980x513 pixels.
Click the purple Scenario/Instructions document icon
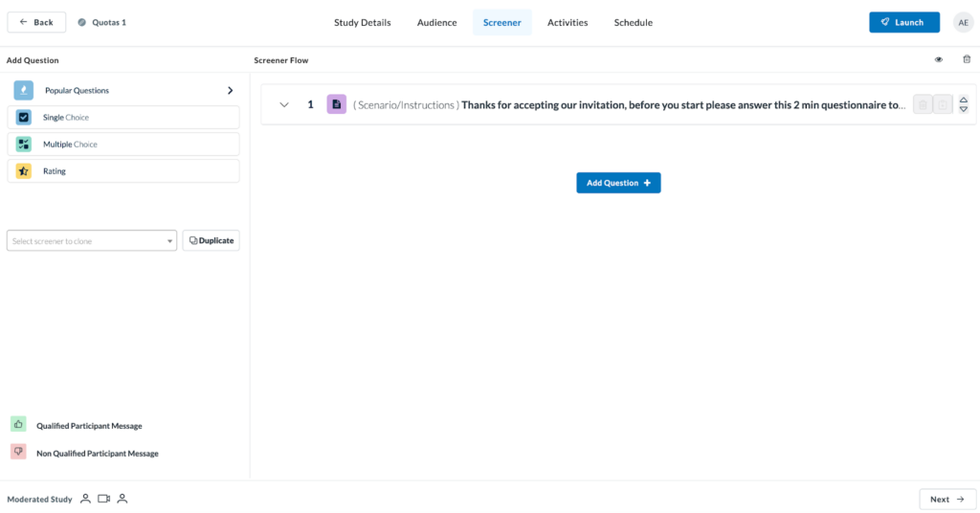coord(336,104)
